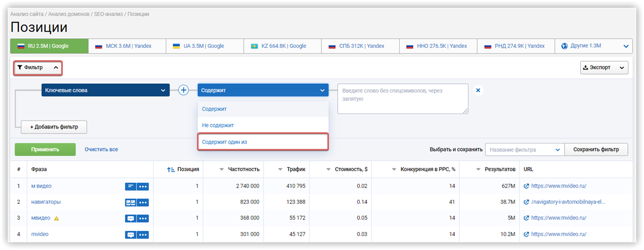This screenshot has height=250, width=644.
Task: Switch to МСК 3.6M Yandex tab
Action: pyautogui.click(x=127, y=46)
